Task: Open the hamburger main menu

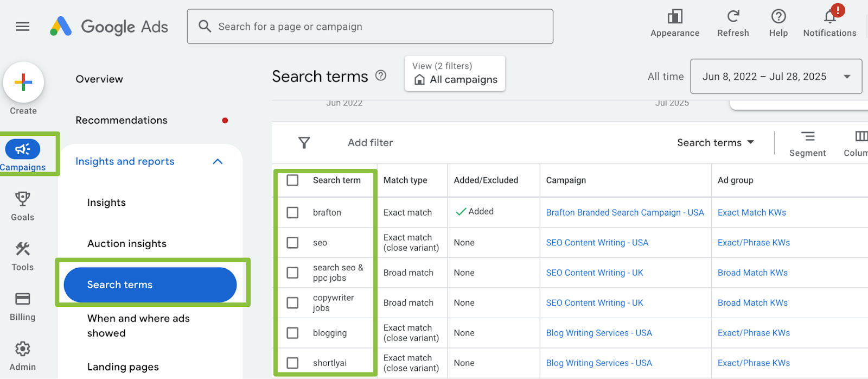Action: point(23,27)
